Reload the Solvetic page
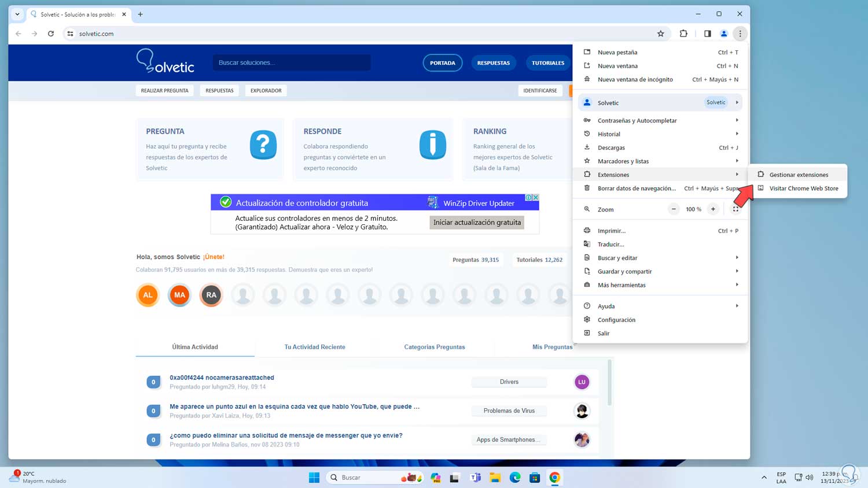This screenshot has height=488, width=868. click(x=51, y=34)
